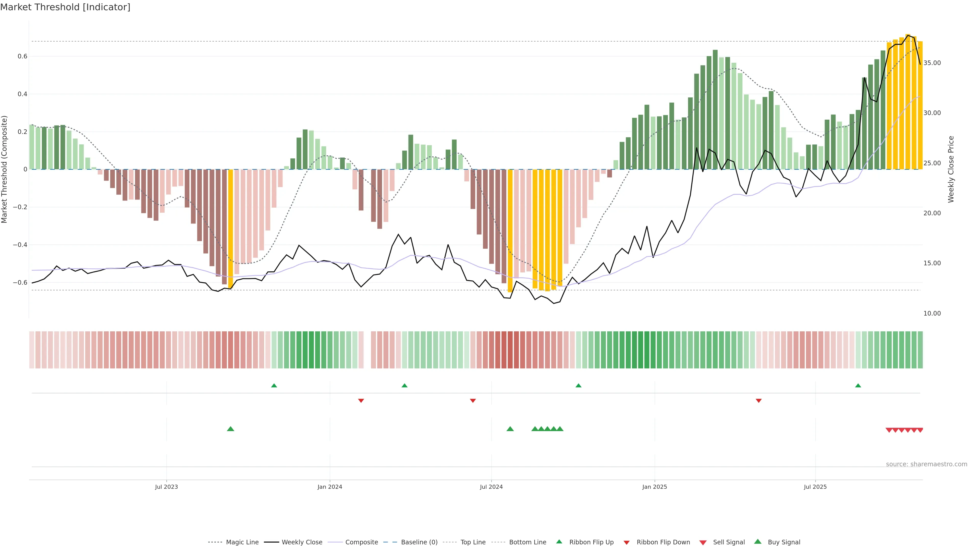Click the ribbon flip up marker after Jul 2025

point(858,386)
